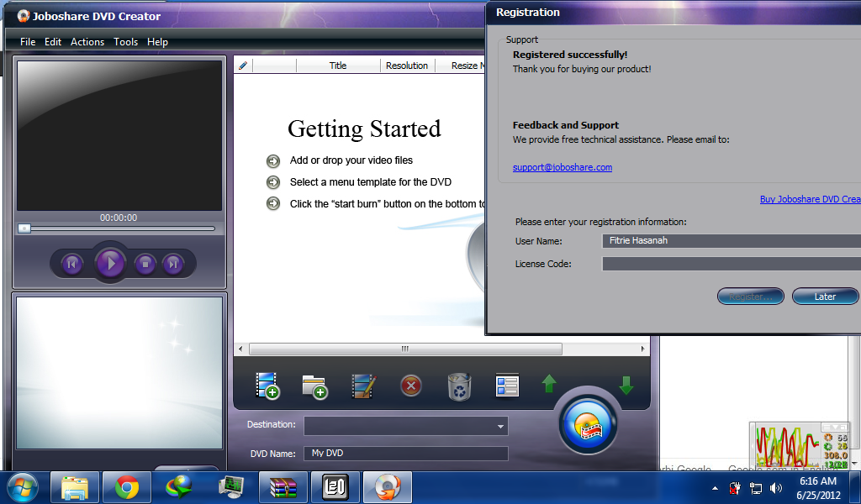Open Windows Explorer from taskbar
Screen dimensions: 861x504
pyautogui.click(x=75, y=487)
